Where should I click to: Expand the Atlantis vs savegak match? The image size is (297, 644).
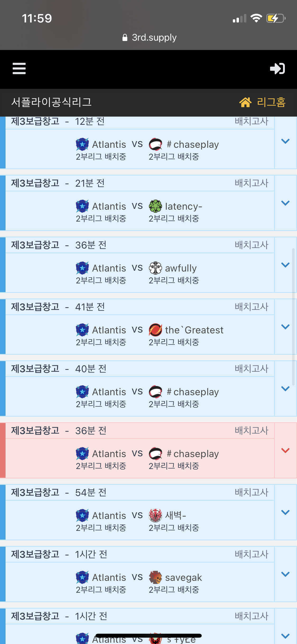pos(285,574)
